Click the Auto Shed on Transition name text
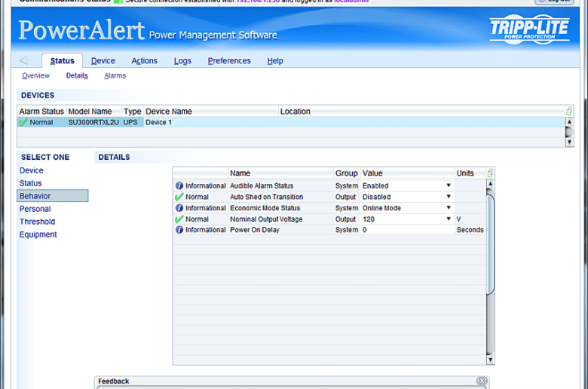Viewport: 588px width, 389px height. [267, 197]
